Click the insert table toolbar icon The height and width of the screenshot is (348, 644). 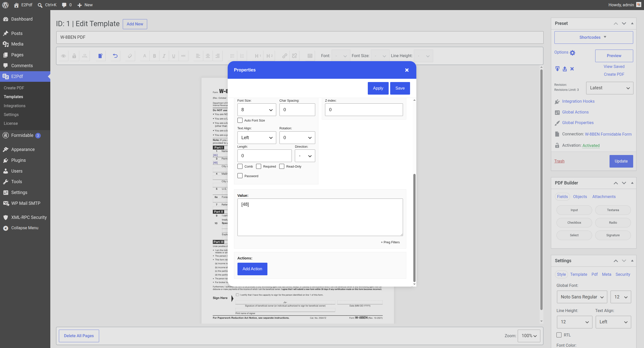point(310,56)
